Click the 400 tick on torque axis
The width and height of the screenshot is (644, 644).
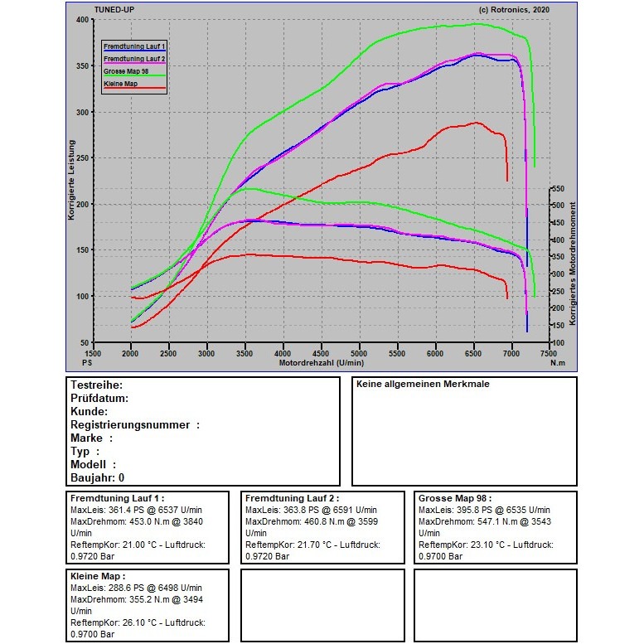click(x=558, y=240)
